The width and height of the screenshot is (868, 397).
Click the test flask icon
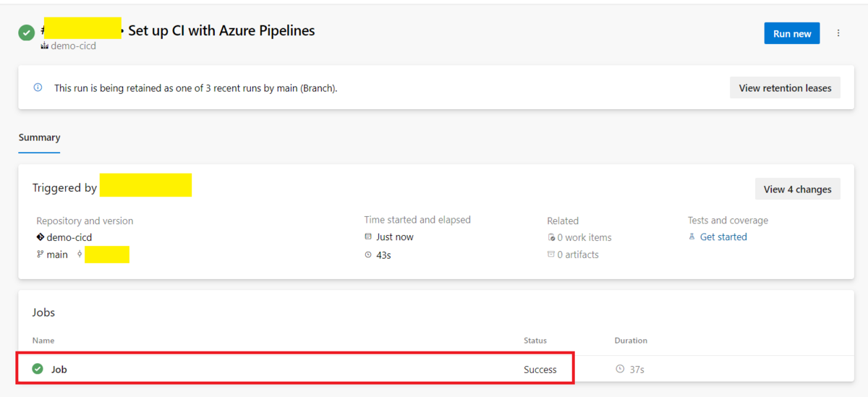click(692, 237)
